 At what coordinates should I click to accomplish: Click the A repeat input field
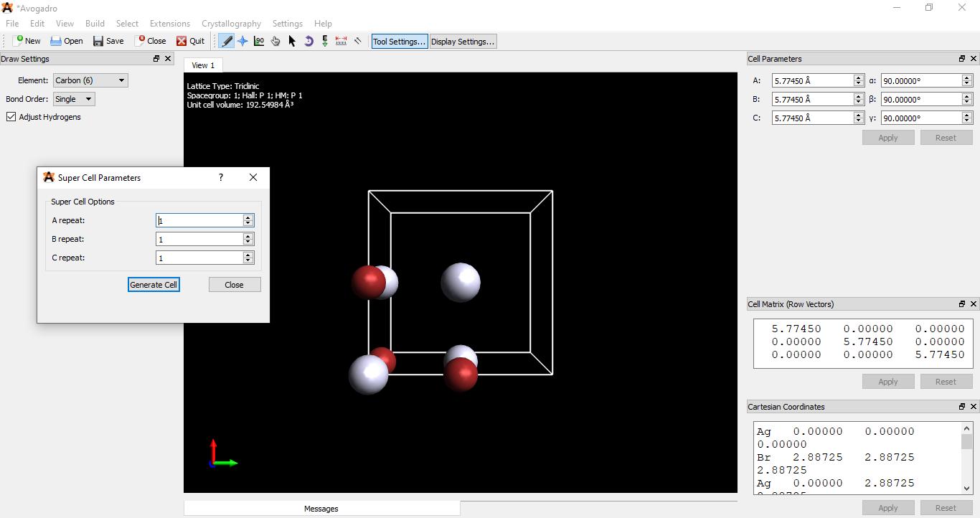(x=199, y=220)
